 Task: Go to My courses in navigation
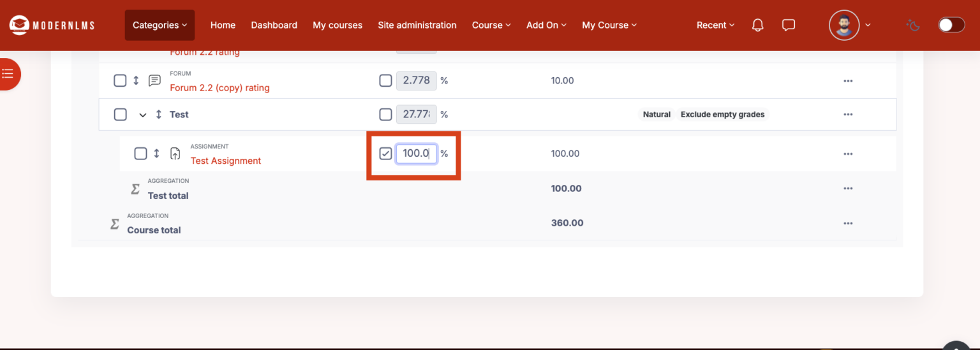(338, 25)
